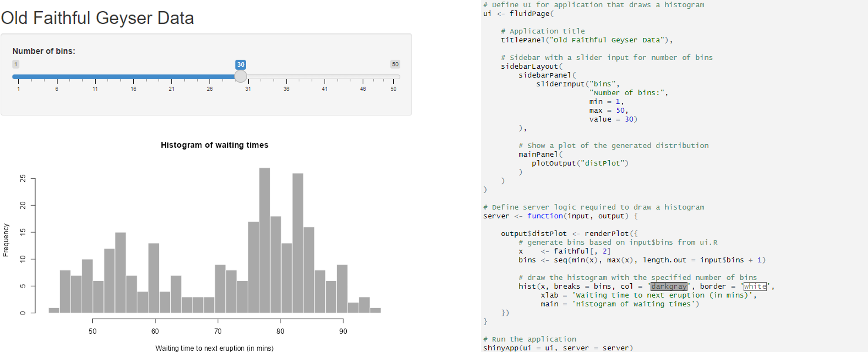The image size is (868, 352).
Task: Click the blue 30 value bubble
Action: click(x=240, y=64)
